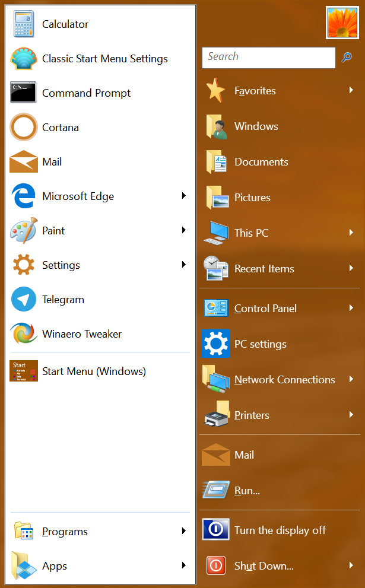The height and width of the screenshot is (588, 365).
Task: Select the Winaero Tweaker label
Action: point(82,333)
